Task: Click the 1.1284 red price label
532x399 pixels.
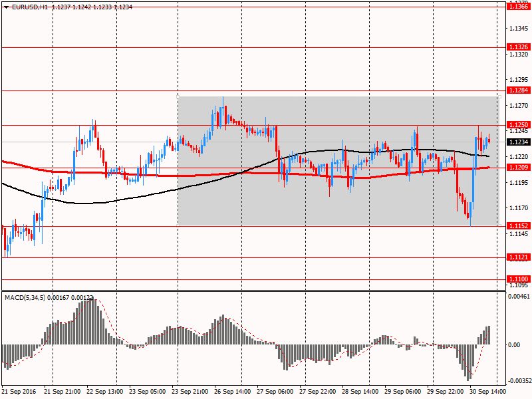Action: pos(518,90)
